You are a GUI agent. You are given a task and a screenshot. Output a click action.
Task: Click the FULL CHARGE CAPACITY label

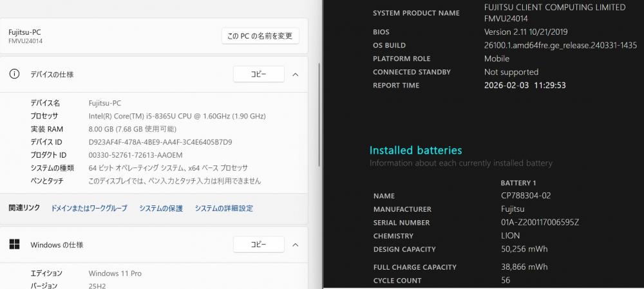(x=415, y=267)
